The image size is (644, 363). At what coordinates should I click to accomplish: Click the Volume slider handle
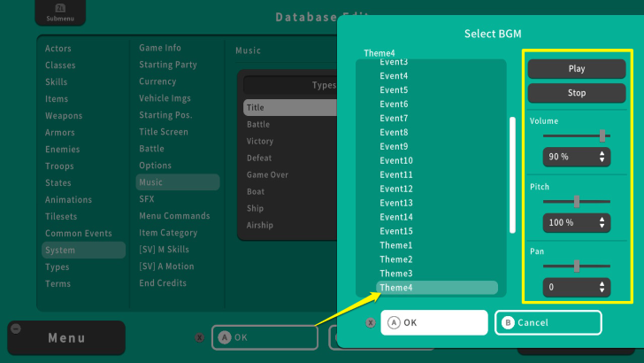tap(602, 135)
